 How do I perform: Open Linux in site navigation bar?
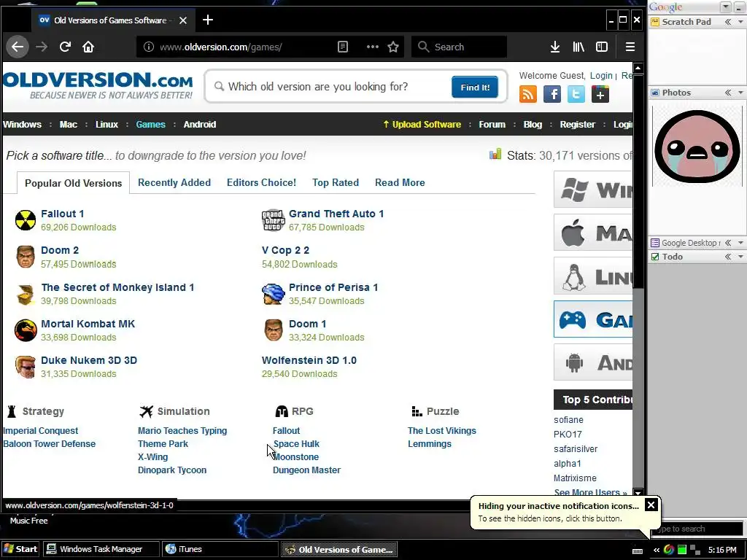pos(107,124)
